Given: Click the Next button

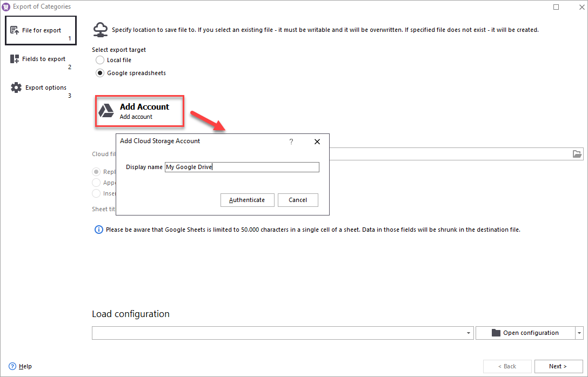Looking at the screenshot, I should click(x=558, y=366).
